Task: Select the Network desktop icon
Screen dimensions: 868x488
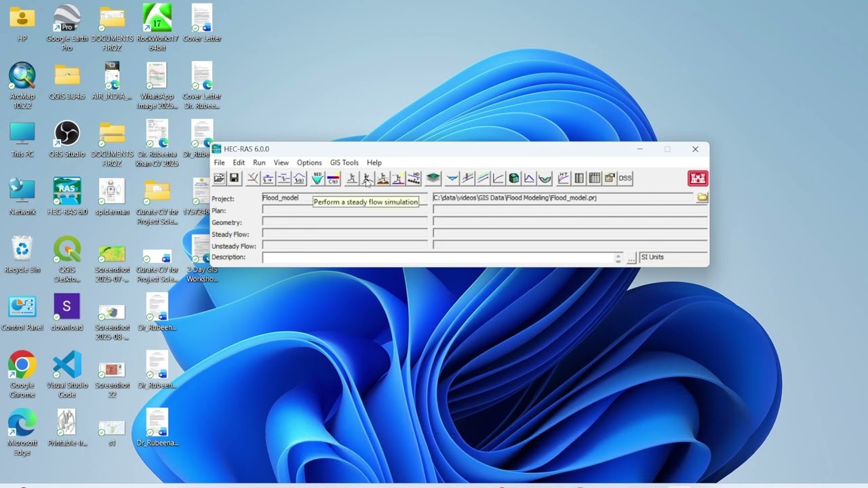Action: coord(22,197)
